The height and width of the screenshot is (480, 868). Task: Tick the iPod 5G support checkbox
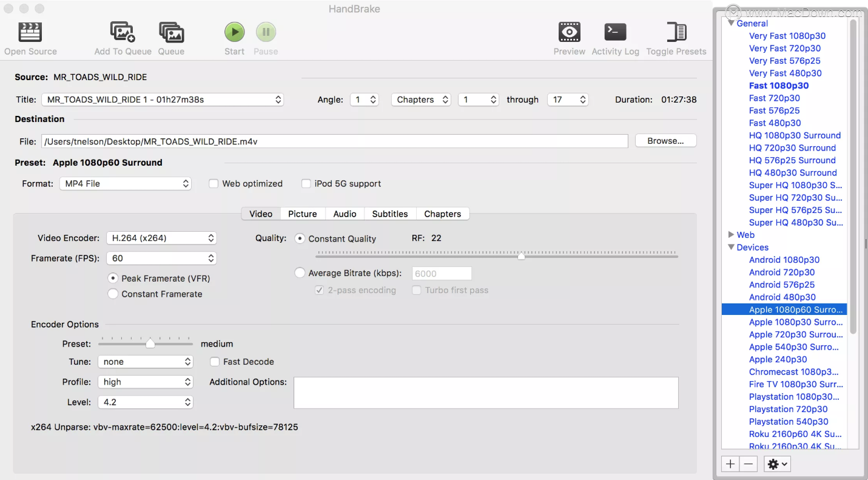pyautogui.click(x=306, y=184)
